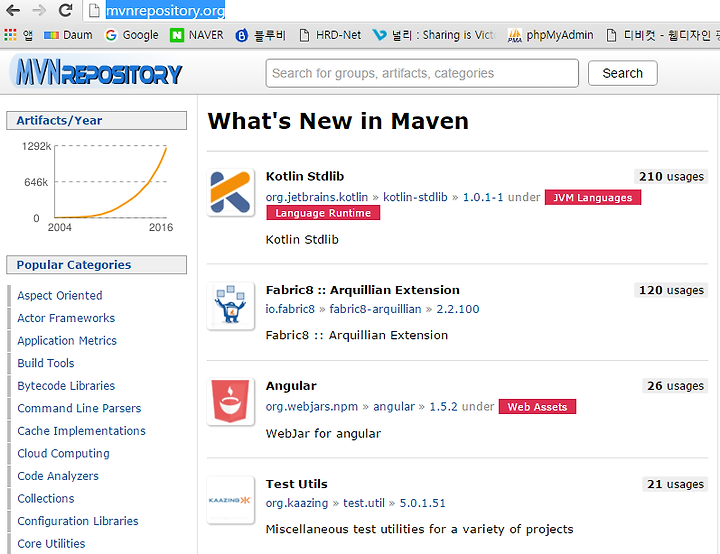Click the Kaazing Test Utils logo thumbnail
The image size is (720, 554).
click(231, 500)
